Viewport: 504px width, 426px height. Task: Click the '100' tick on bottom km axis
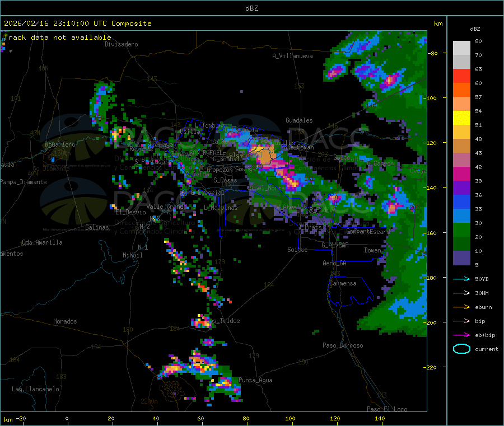coord(290,418)
